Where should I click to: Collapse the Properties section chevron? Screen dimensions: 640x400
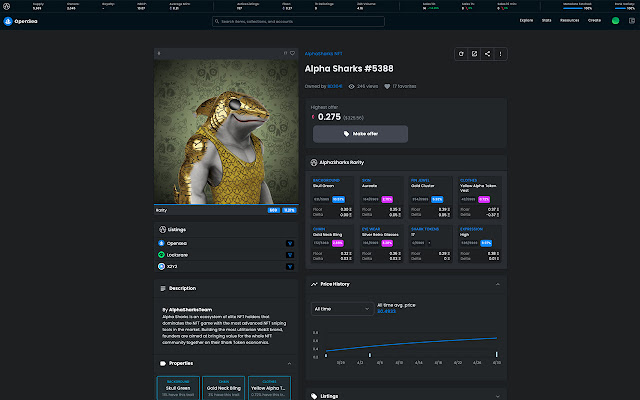(289, 363)
